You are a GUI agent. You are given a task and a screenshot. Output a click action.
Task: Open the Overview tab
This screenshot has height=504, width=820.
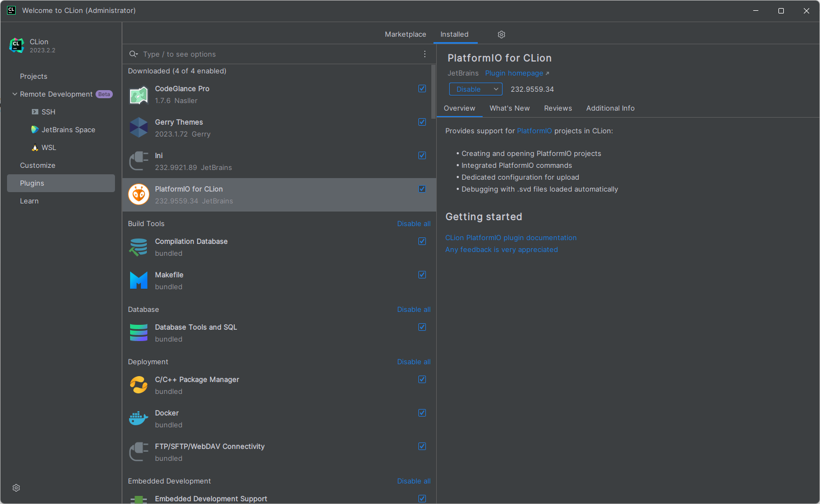(x=459, y=108)
